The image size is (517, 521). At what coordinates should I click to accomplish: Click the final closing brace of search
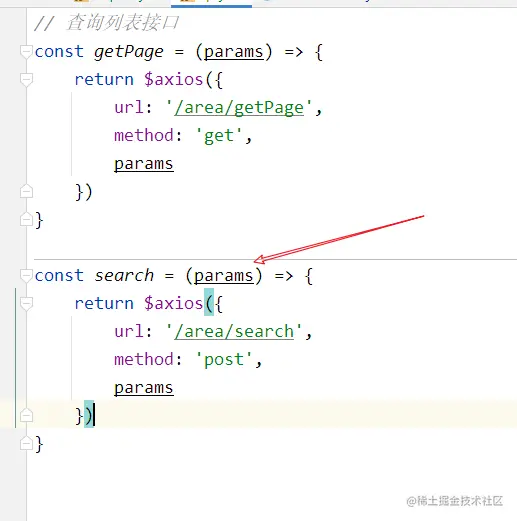[x=39, y=444]
